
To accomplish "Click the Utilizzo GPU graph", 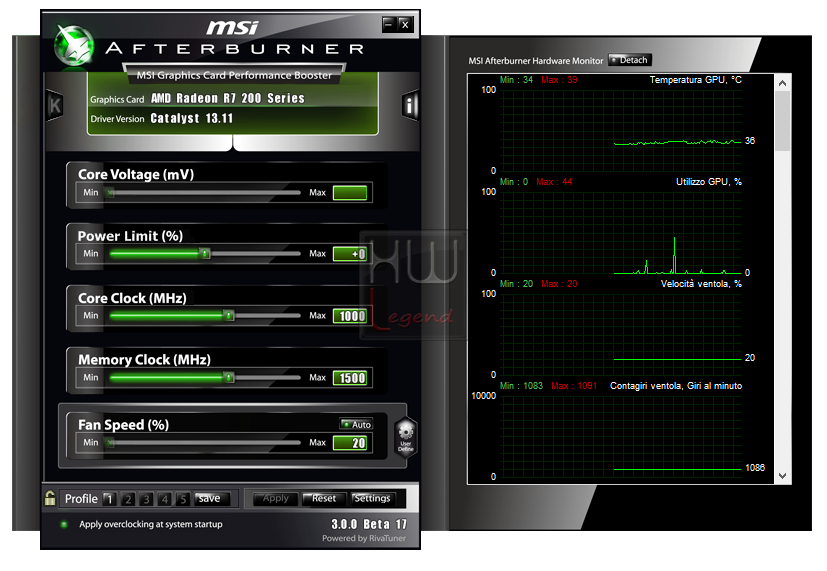I will click(x=621, y=232).
